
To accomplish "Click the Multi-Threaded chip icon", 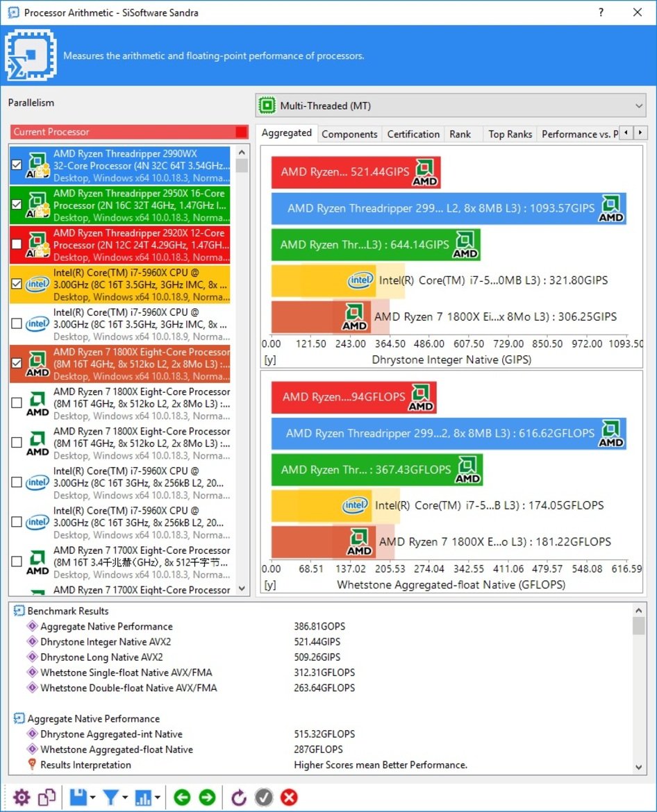I will click(267, 105).
